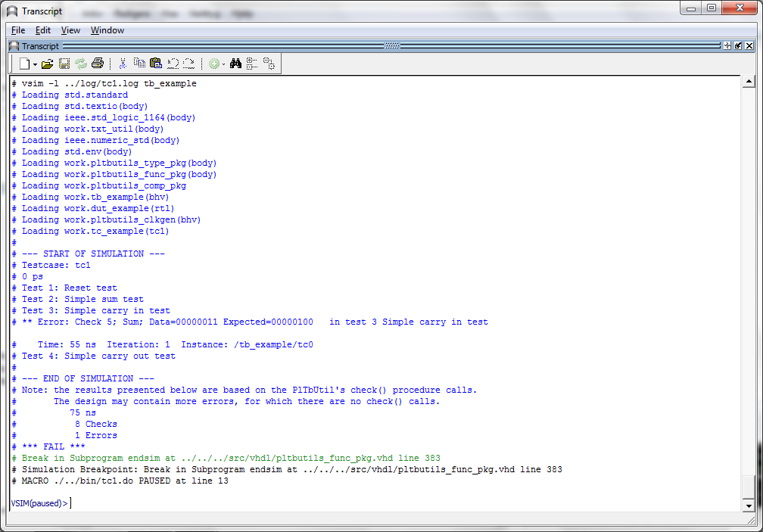The width and height of the screenshot is (763, 532).
Task: Click the Paste clipboard icon
Action: tap(156, 64)
